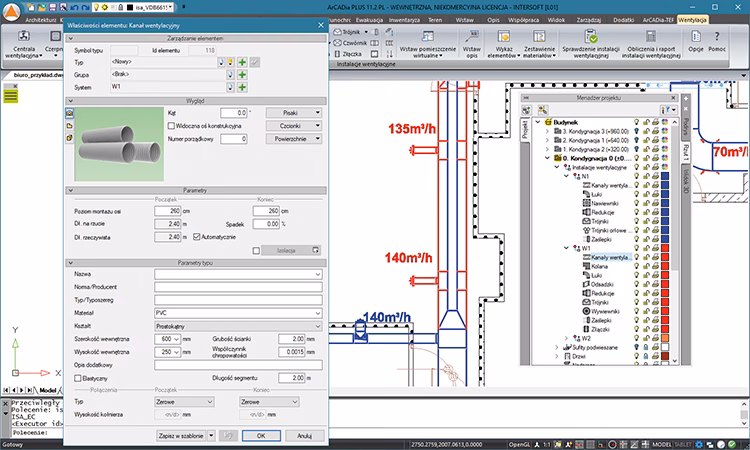The image size is (750, 450).
Task: Click green plus icon next to System
Action: (241, 86)
